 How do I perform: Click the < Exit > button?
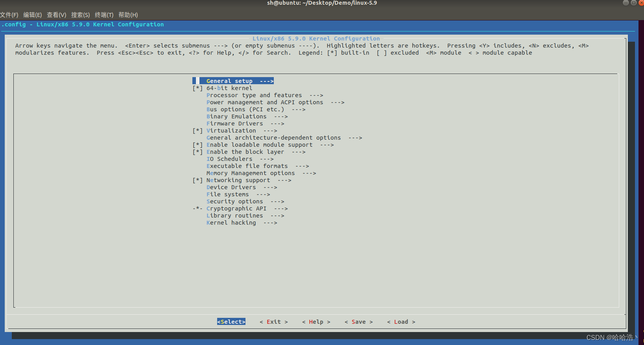(274, 322)
